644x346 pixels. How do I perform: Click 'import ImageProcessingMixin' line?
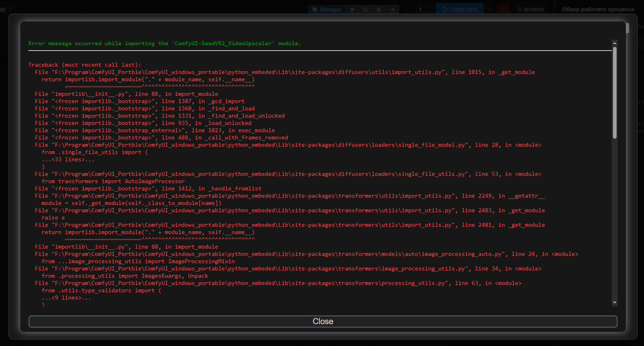[x=138, y=261]
